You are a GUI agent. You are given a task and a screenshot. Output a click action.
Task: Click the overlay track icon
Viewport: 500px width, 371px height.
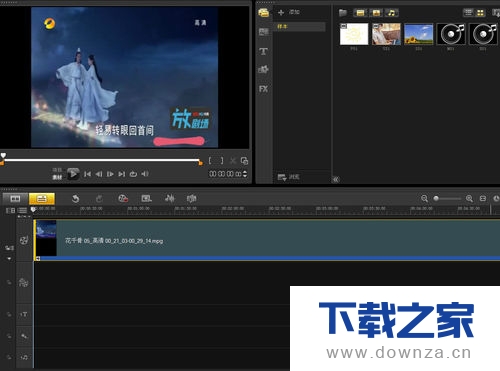pyautogui.click(x=23, y=283)
